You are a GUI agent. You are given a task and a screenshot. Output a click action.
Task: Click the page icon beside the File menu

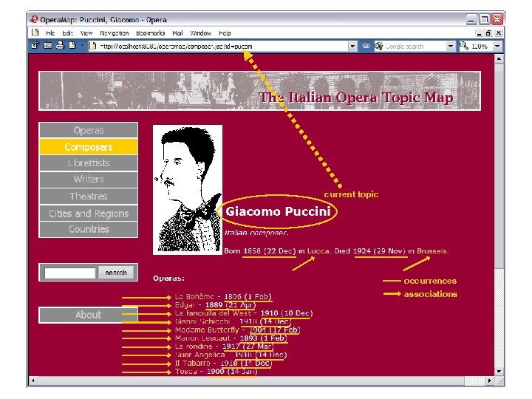tap(35, 33)
